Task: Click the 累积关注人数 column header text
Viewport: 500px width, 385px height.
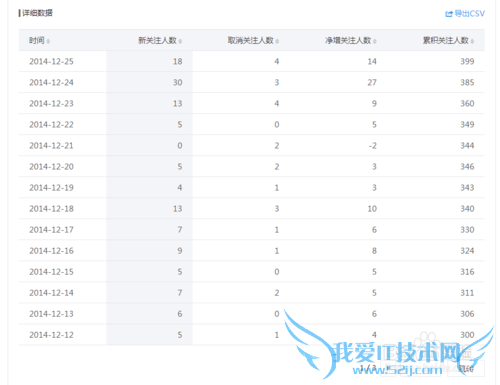Action: pos(446,41)
